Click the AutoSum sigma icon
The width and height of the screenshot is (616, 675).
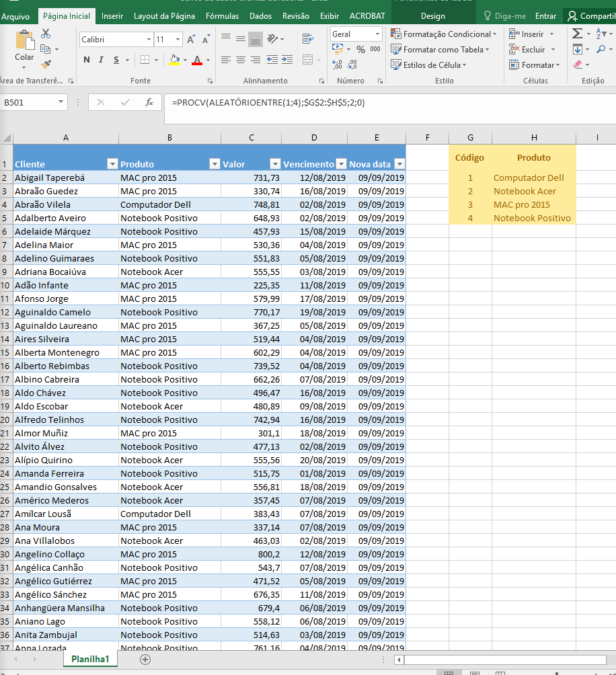(577, 34)
